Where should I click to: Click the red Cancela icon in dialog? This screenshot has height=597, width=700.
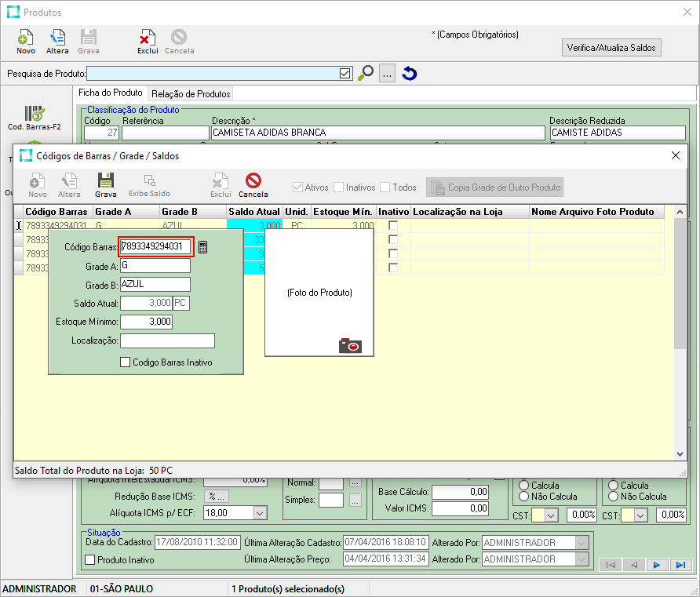(x=253, y=180)
